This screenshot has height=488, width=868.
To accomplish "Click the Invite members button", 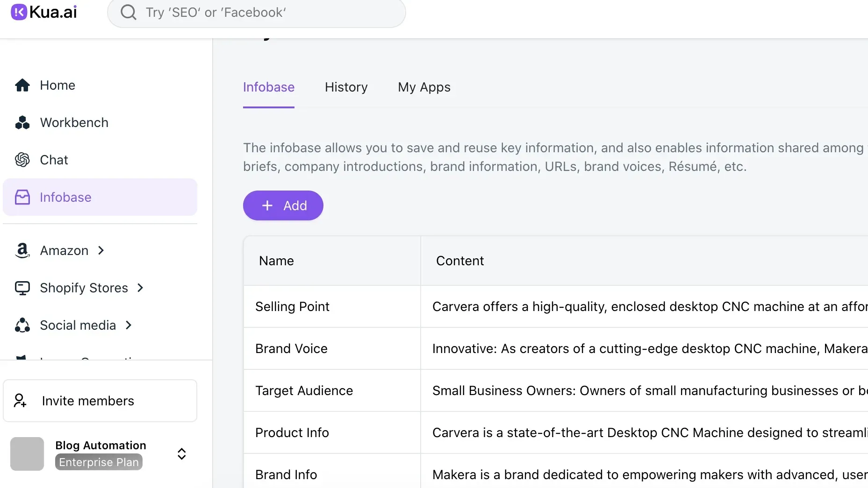I will pyautogui.click(x=100, y=401).
